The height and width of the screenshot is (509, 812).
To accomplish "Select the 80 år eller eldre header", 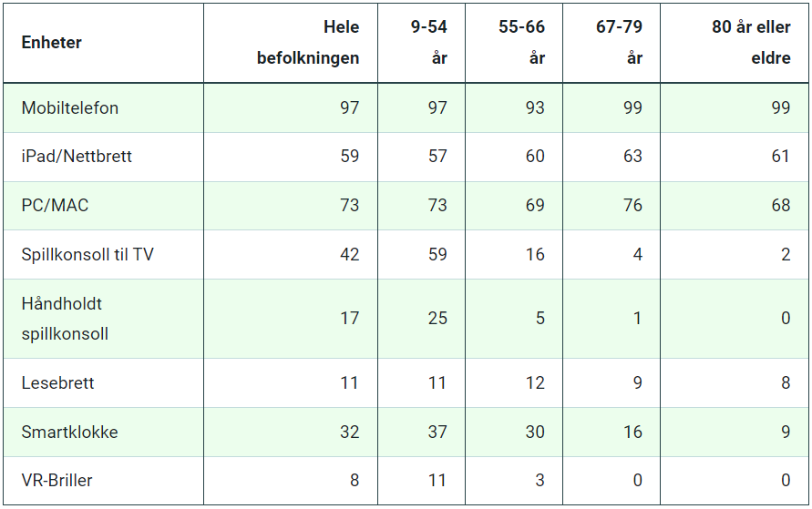I will point(751,43).
